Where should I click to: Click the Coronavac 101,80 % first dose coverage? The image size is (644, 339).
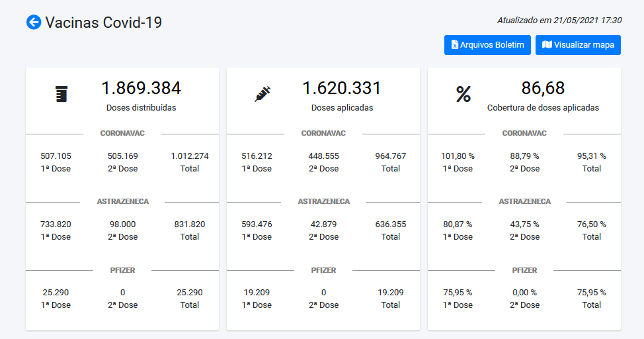pyautogui.click(x=458, y=156)
